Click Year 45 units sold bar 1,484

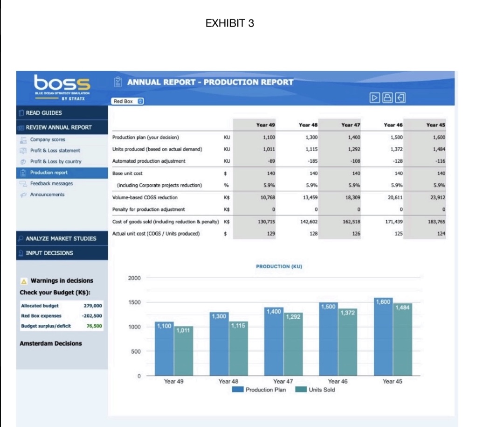(402, 339)
